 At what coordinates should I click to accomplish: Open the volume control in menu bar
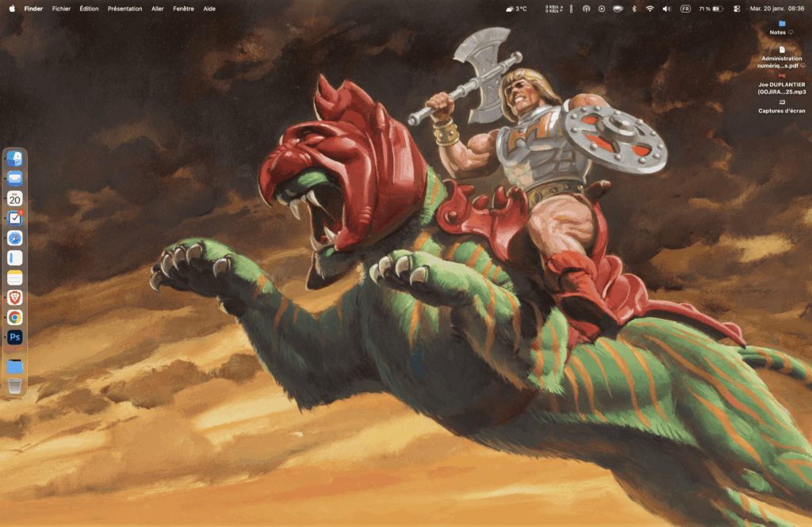pyautogui.click(x=666, y=9)
